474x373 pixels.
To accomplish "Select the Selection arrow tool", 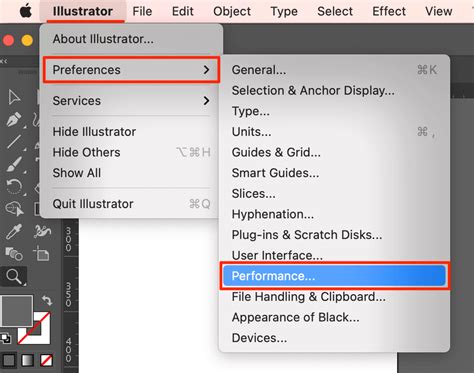I will point(14,97).
